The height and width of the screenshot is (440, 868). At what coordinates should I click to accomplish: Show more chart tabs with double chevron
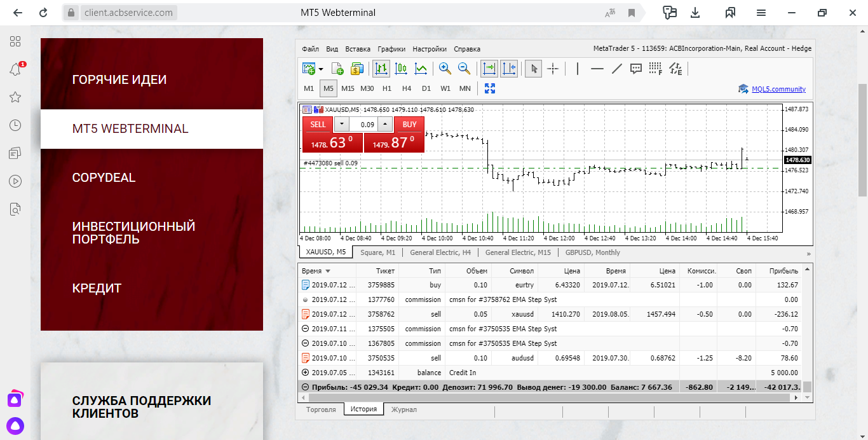[x=809, y=253]
